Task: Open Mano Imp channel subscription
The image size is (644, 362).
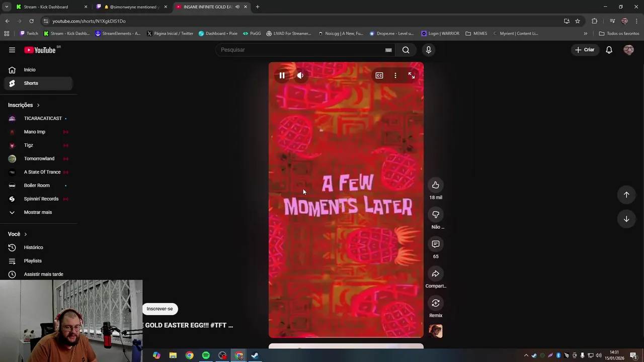Action: 38,132
